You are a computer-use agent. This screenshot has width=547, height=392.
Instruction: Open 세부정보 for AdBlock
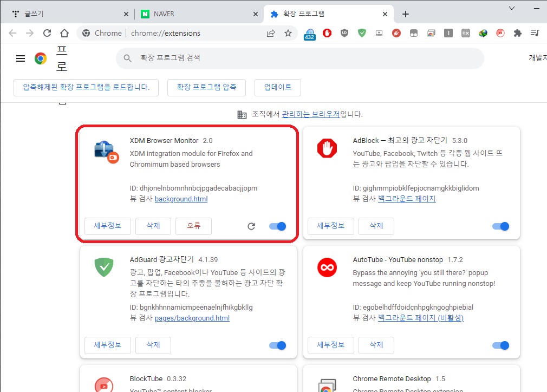(331, 226)
